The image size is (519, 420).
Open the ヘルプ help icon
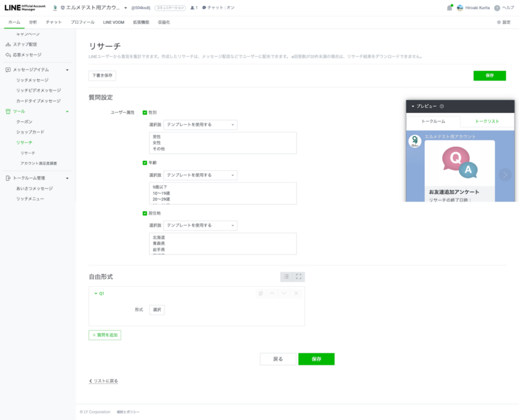point(497,8)
